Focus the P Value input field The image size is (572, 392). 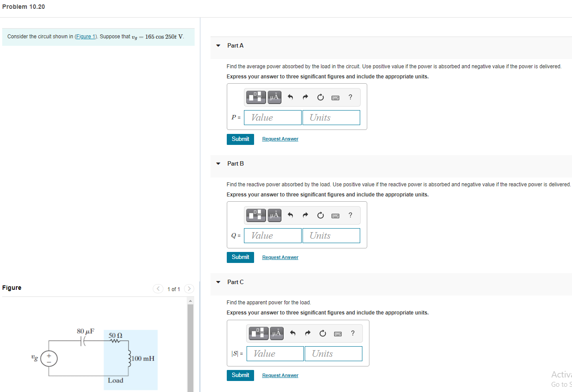(273, 118)
